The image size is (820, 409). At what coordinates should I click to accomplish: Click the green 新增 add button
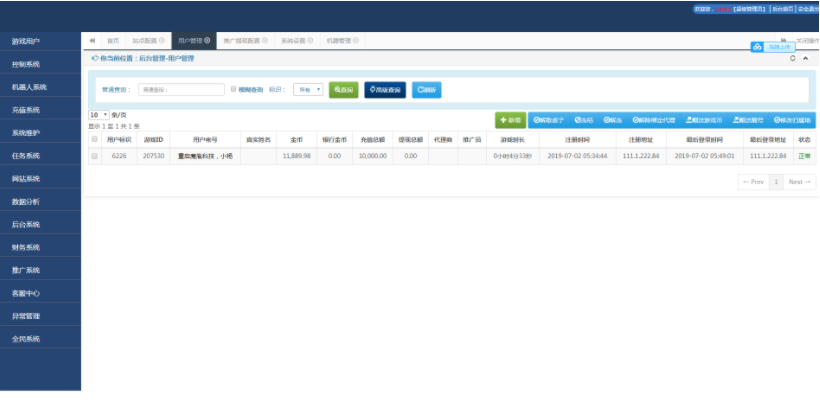coord(510,120)
